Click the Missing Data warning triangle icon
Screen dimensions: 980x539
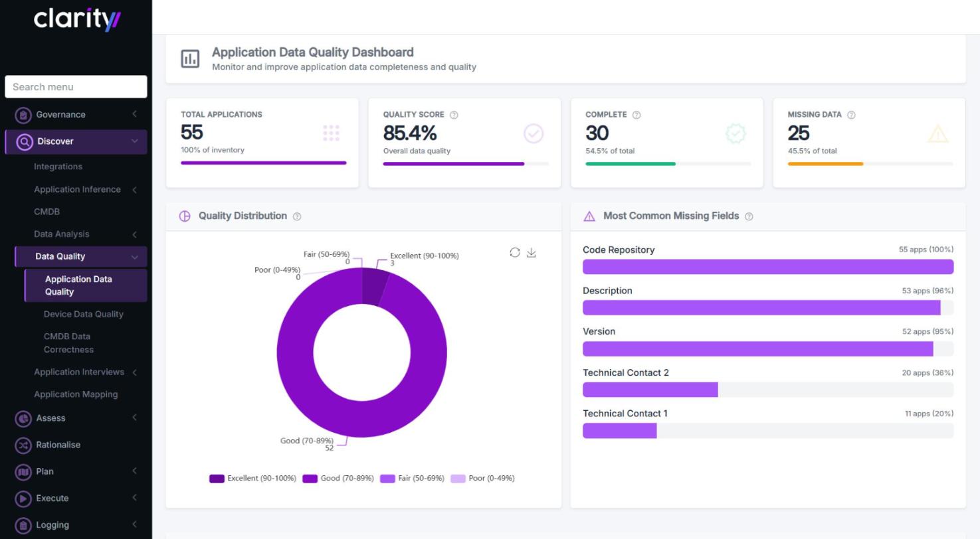coord(937,134)
